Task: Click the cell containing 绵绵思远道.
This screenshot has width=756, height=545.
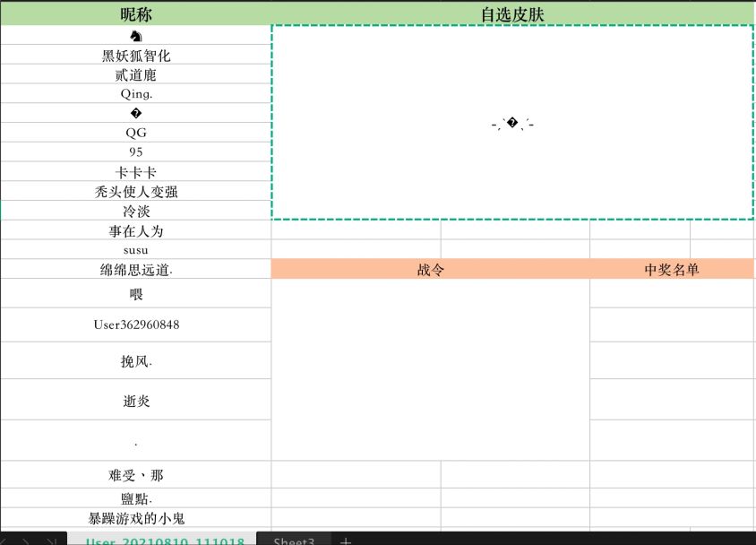Action: 135,269
